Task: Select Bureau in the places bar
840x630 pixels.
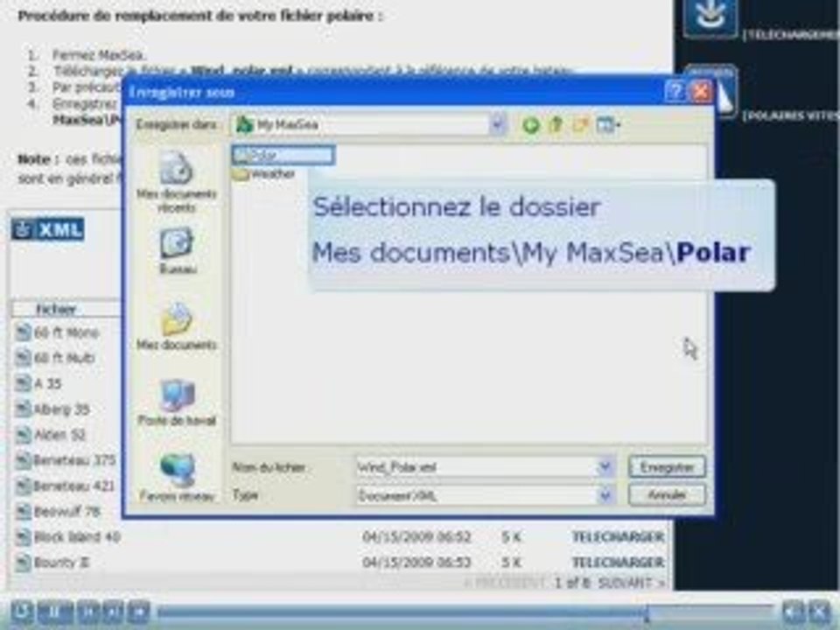Action: tap(178, 251)
